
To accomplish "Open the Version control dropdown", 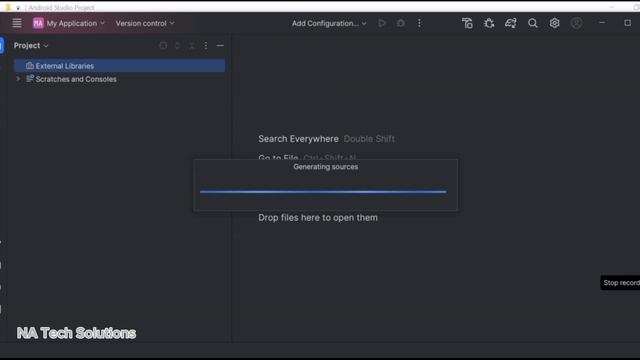I will pos(145,23).
